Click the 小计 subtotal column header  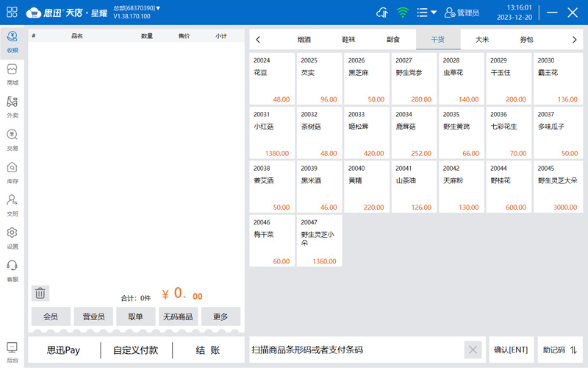(221, 36)
